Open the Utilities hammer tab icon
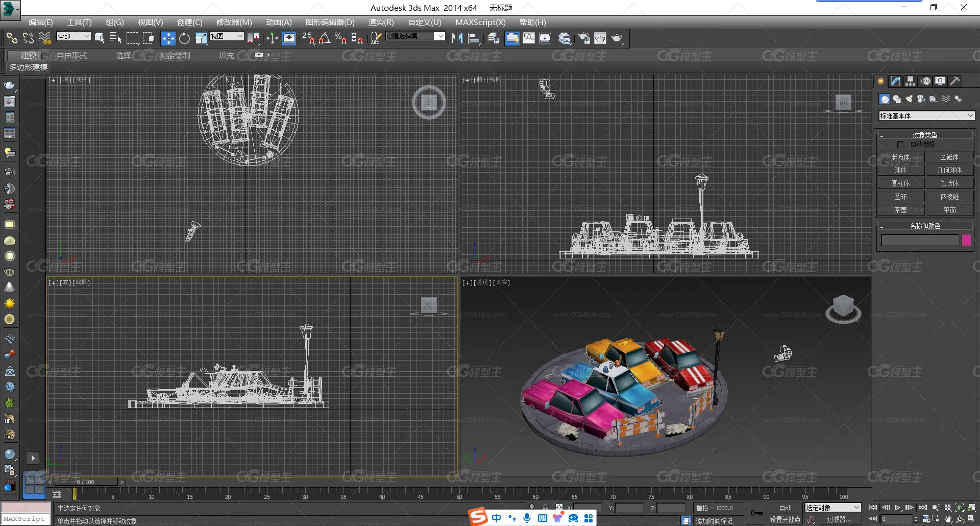 pos(955,81)
